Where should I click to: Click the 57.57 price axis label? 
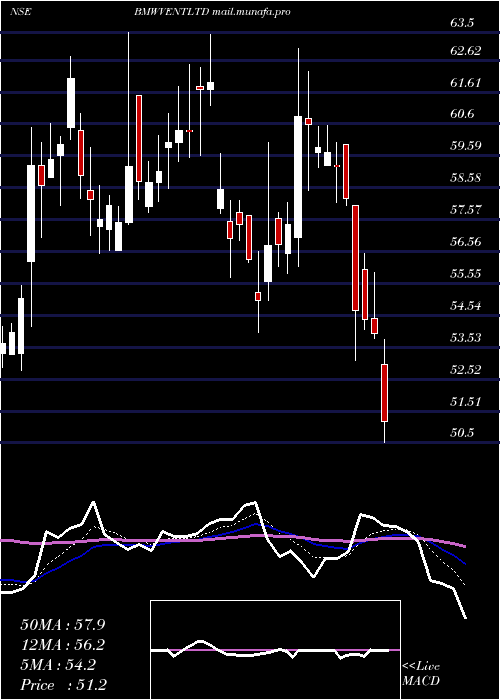pos(466,210)
